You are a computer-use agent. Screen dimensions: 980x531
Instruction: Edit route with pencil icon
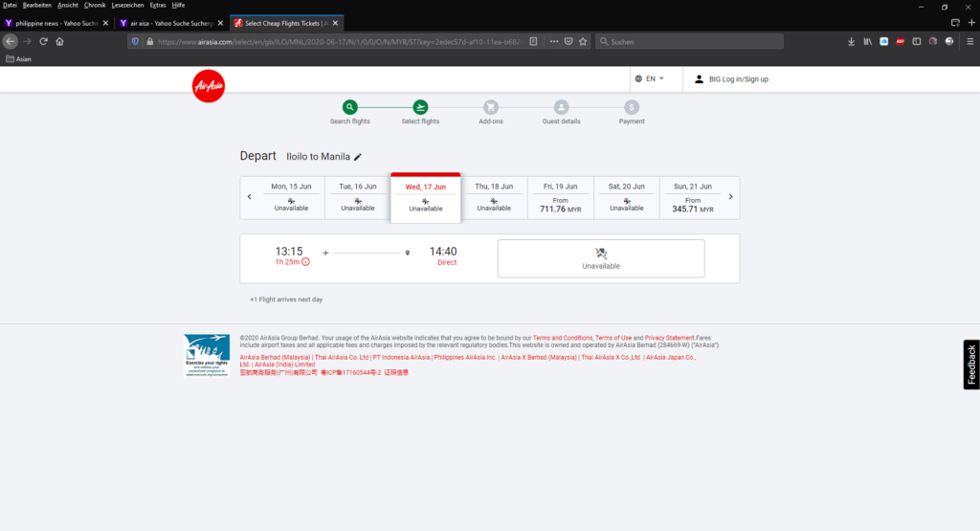pyautogui.click(x=358, y=157)
